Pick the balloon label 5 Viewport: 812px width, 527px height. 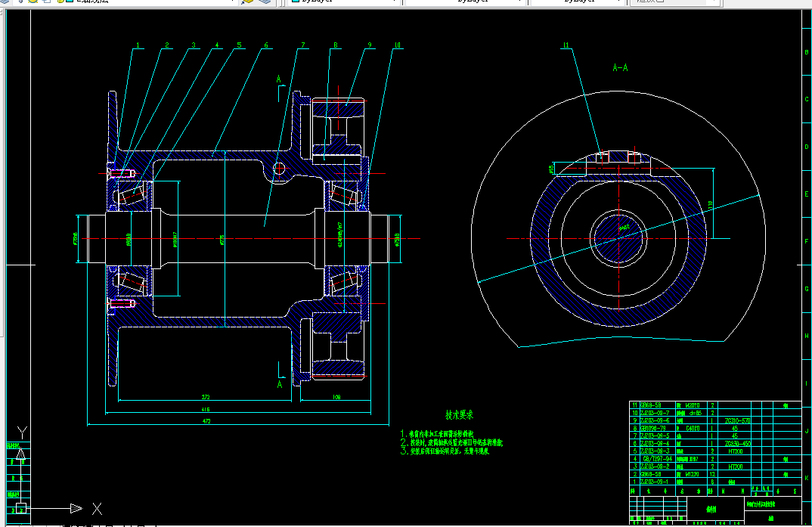point(239,45)
